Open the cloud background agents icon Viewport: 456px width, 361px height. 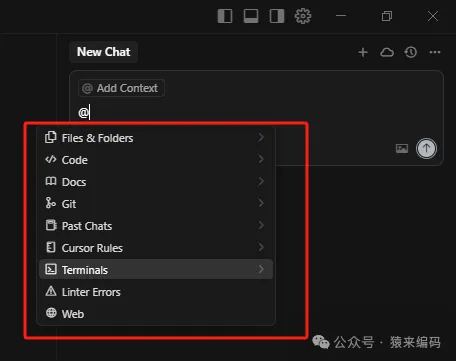coord(387,52)
